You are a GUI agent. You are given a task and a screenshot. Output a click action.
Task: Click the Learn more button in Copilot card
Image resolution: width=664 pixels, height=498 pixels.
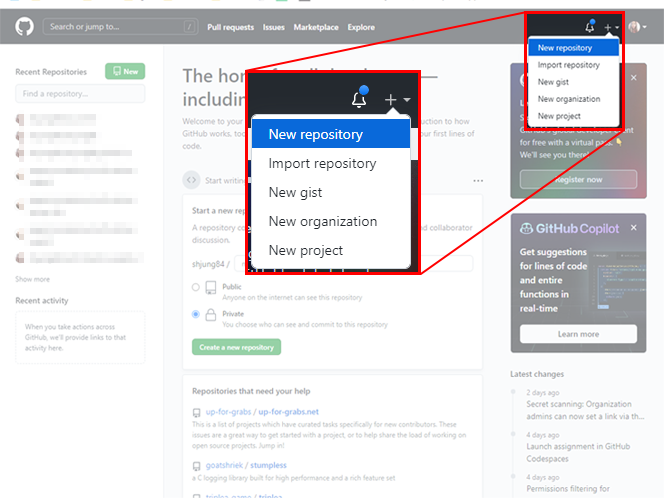(578, 334)
